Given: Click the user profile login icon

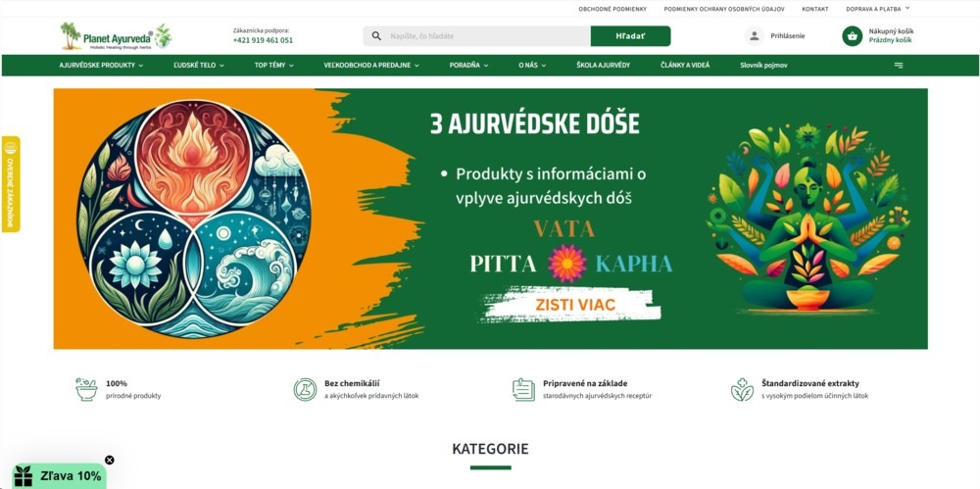Looking at the screenshot, I should 755,36.
